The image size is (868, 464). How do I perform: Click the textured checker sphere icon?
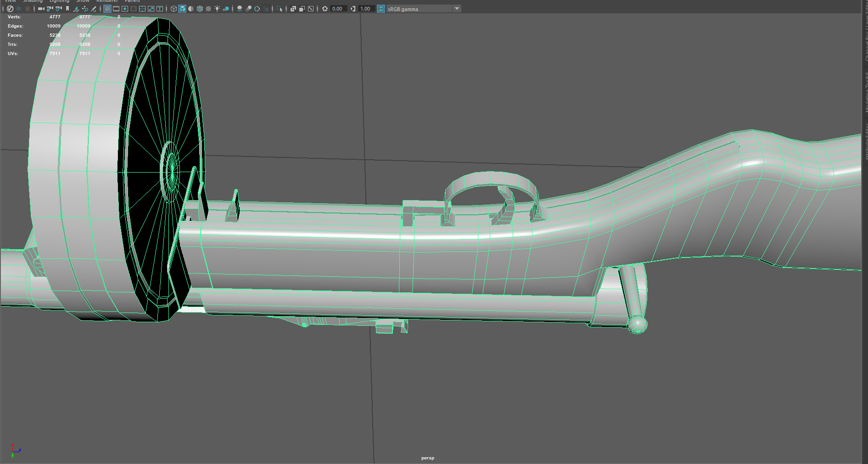[x=208, y=9]
